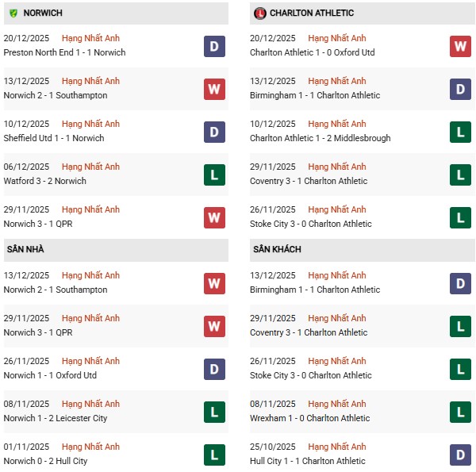This screenshot has width=476, height=472.
Task: Click the W badge for Norwich 3 - 1 QPR home match
Action: click(x=214, y=326)
